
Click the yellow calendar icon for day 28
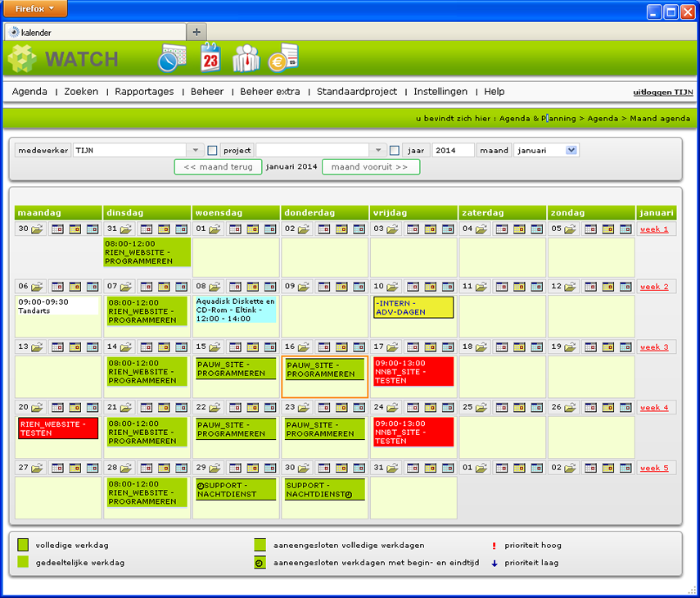pyautogui.click(x=164, y=468)
